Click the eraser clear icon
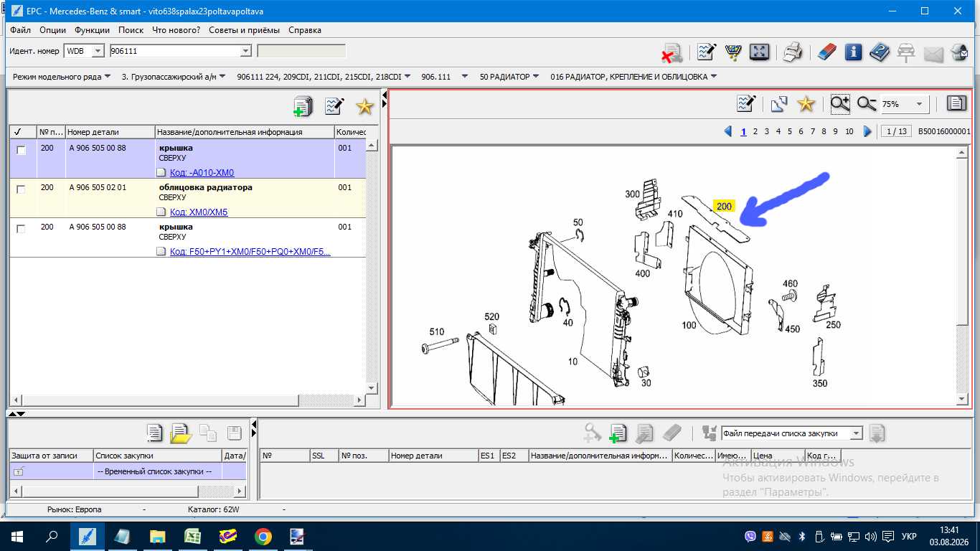The width and height of the screenshot is (980, 551). [x=826, y=52]
